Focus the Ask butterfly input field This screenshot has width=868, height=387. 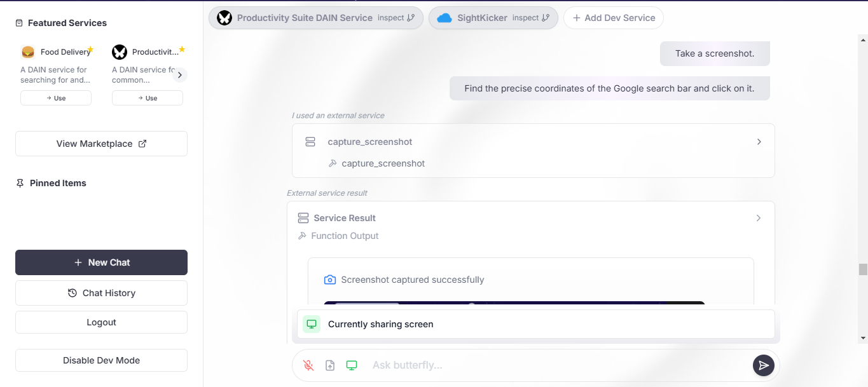point(553,365)
